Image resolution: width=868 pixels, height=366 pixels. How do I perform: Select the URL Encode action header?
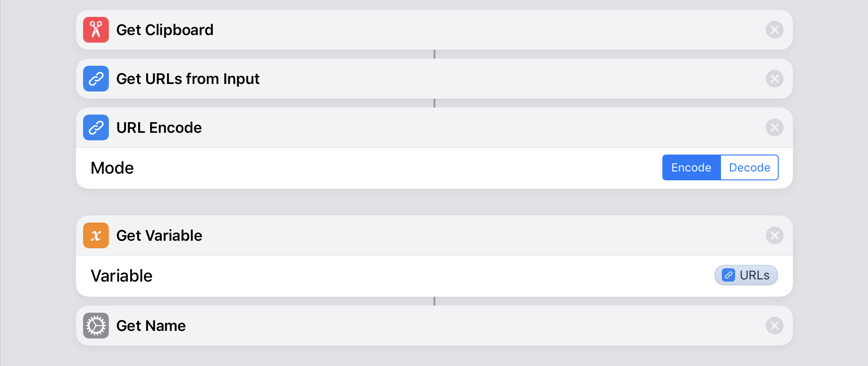pos(434,127)
